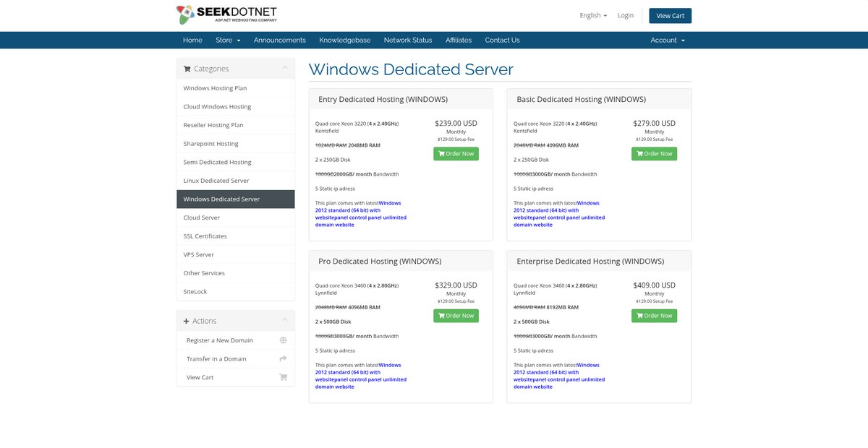Viewport: 868px width, 448px height.
Task: Click the globe icon for Register a New Domain
Action: click(283, 340)
